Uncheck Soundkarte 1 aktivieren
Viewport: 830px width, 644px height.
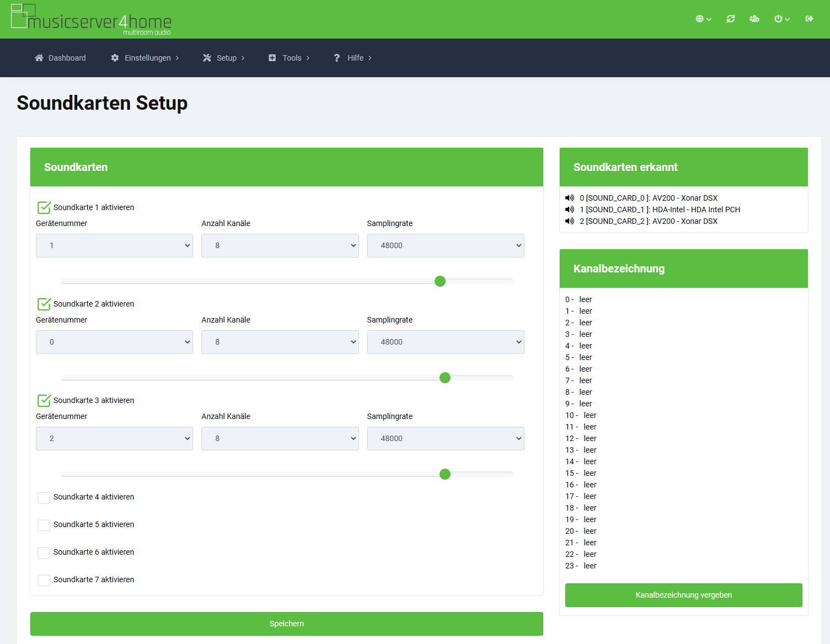44,207
